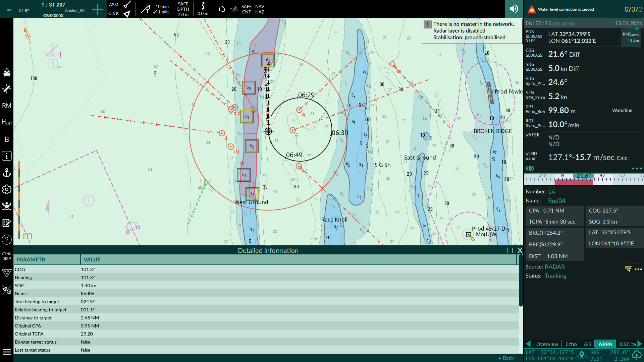This screenshot has height=362, width=644.
Task: Zoom out chart with minus button
Action: 9,10
